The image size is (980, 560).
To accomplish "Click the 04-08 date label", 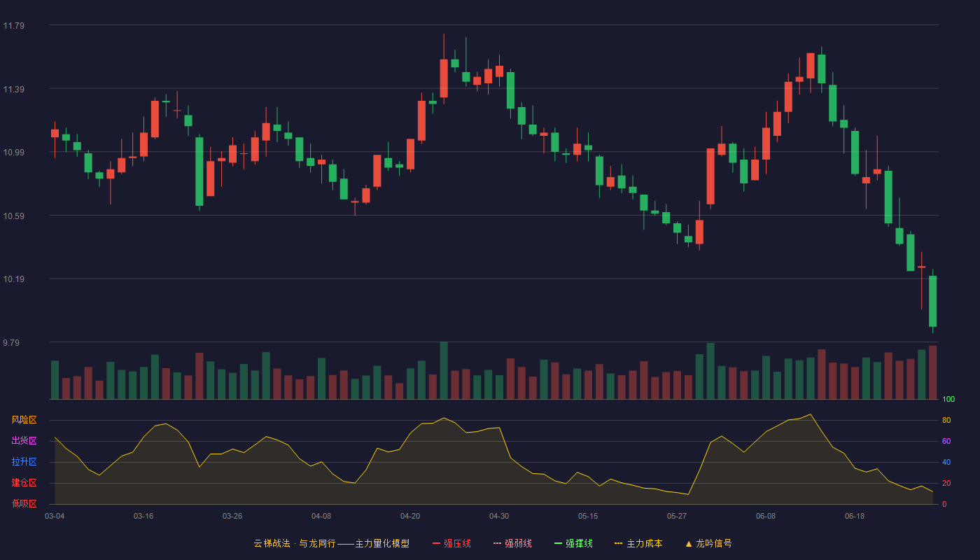I will [321, 516].
